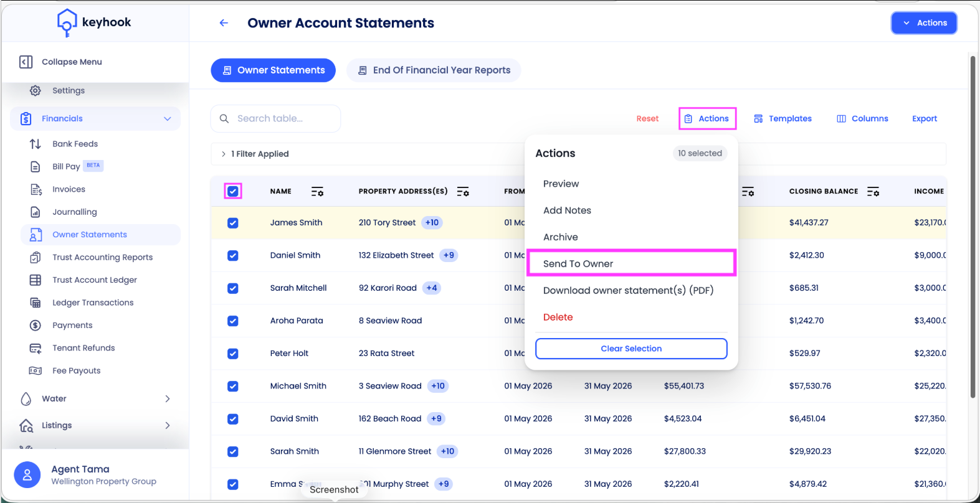Click the Water droplet icon
Image resolution: width=980 pixels, height=503 pixels.
pyautogui.click(x=26, y=399)
